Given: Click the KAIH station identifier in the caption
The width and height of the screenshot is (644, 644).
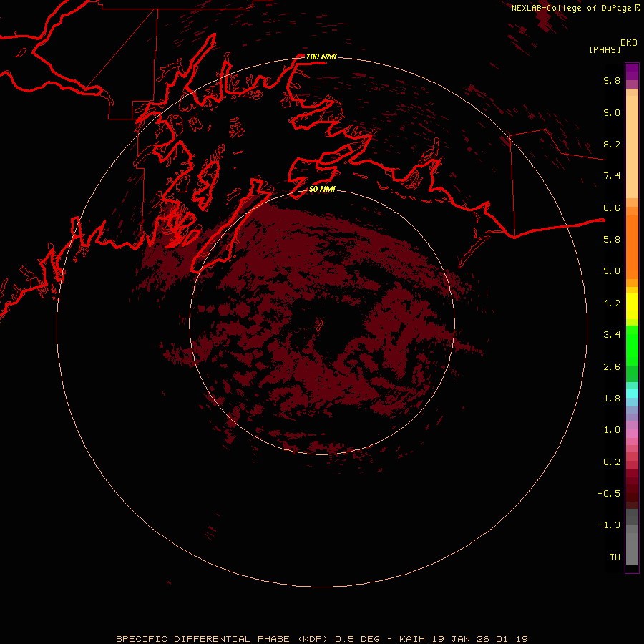Looking at the screenshot, I should coord(413,639).
